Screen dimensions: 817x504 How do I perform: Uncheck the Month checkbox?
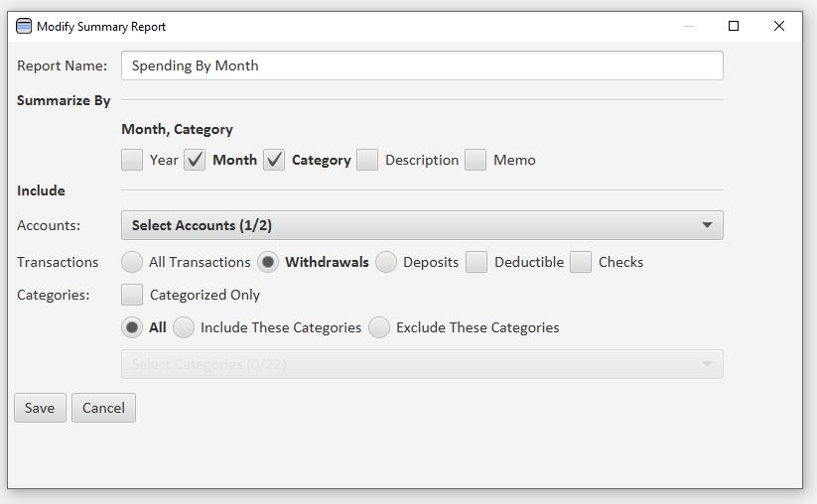pos(195,160)
